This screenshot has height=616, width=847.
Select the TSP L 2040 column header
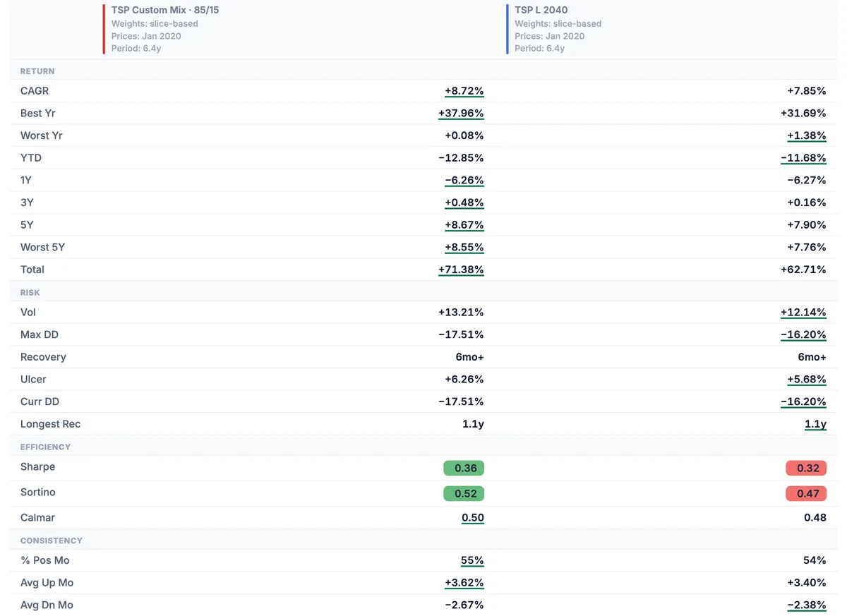(x=541, y=11)
